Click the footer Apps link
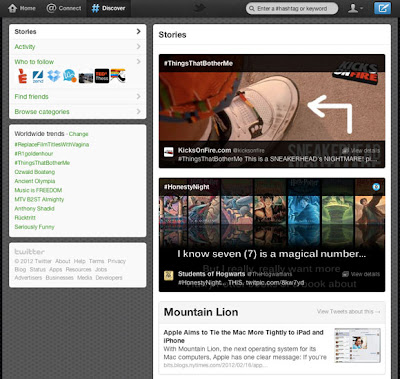This screenshot has width=400, height=379. [x=56, y=269]
